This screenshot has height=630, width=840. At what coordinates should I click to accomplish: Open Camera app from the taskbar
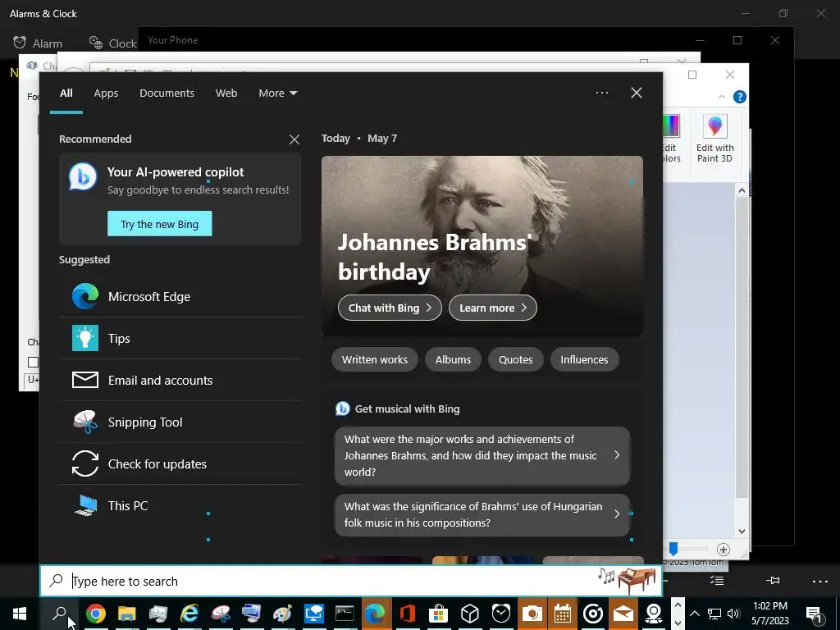532,614
